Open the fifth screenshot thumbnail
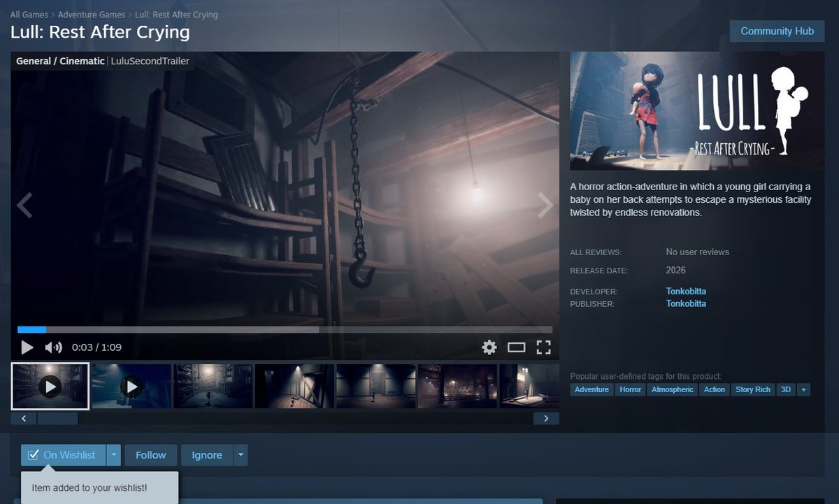The image size is (839, 504). pos(375,386)
